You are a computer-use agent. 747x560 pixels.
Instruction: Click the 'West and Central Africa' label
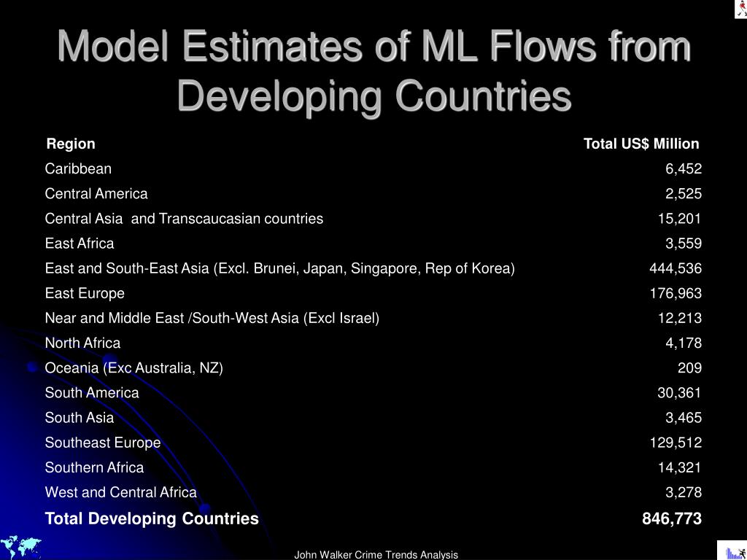tap(120, 492)
